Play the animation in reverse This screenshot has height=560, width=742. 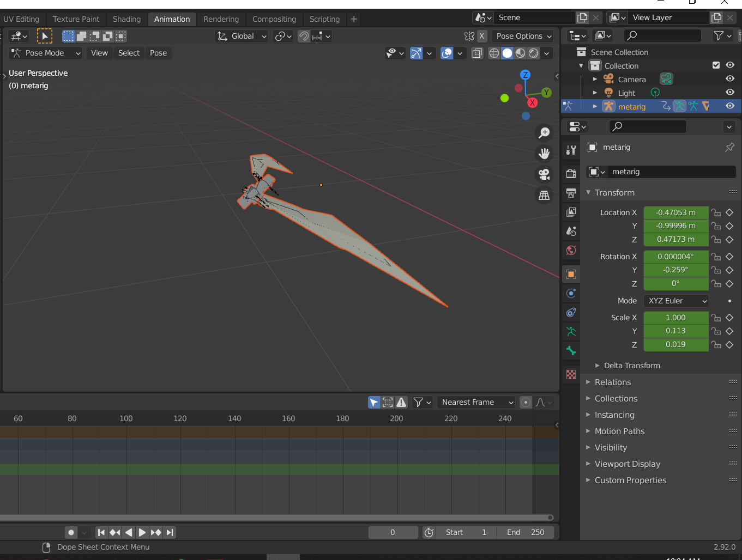129,532
